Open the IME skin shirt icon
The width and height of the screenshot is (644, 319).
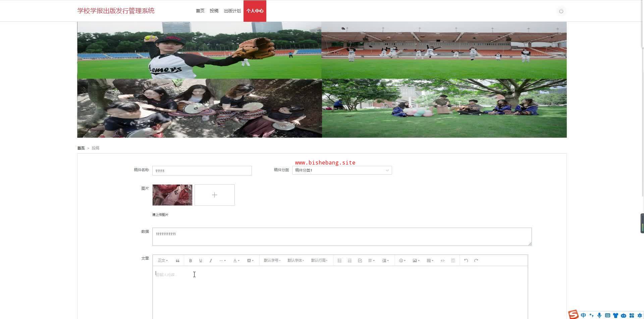pos(615,315)
